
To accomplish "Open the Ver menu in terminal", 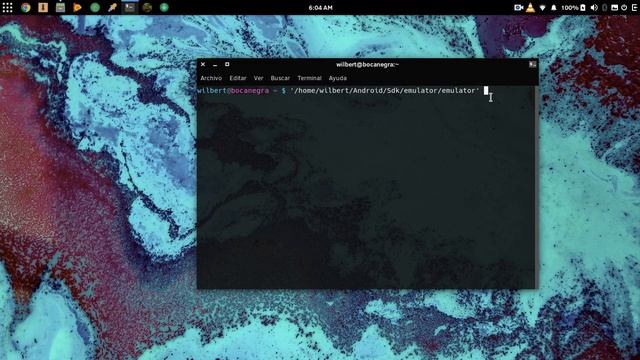I will (x=258, y=78).
